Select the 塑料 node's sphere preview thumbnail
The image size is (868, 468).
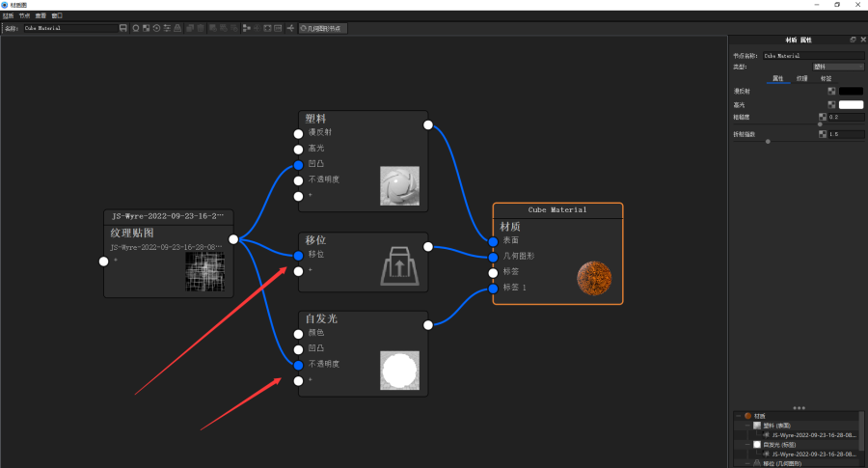[x=399, y=185]
